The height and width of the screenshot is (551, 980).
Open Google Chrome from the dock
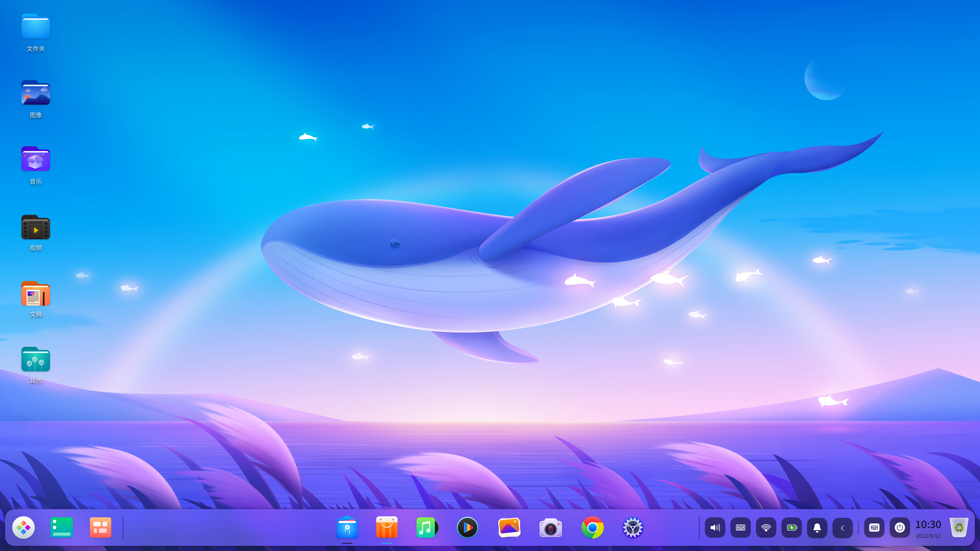pos(592,528)
